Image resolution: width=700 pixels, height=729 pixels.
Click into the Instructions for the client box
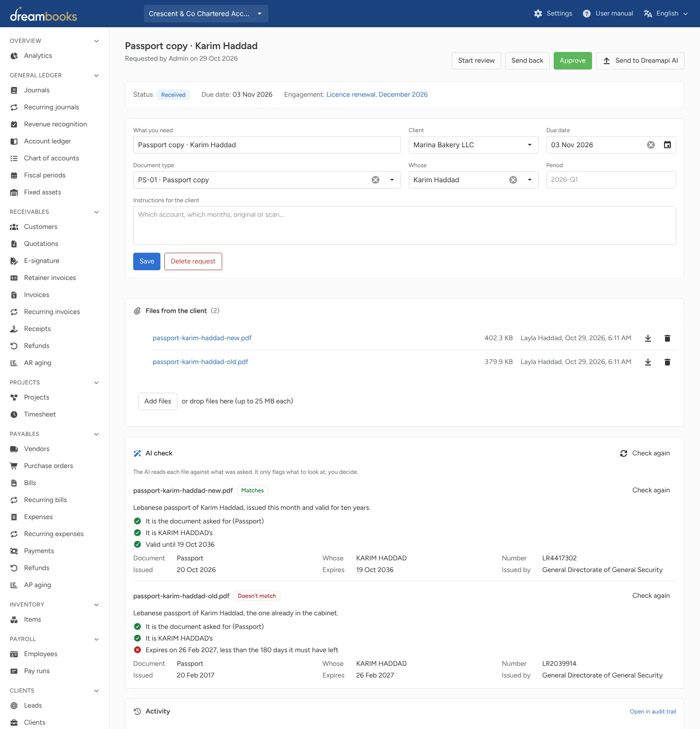(x=404, y=226)
